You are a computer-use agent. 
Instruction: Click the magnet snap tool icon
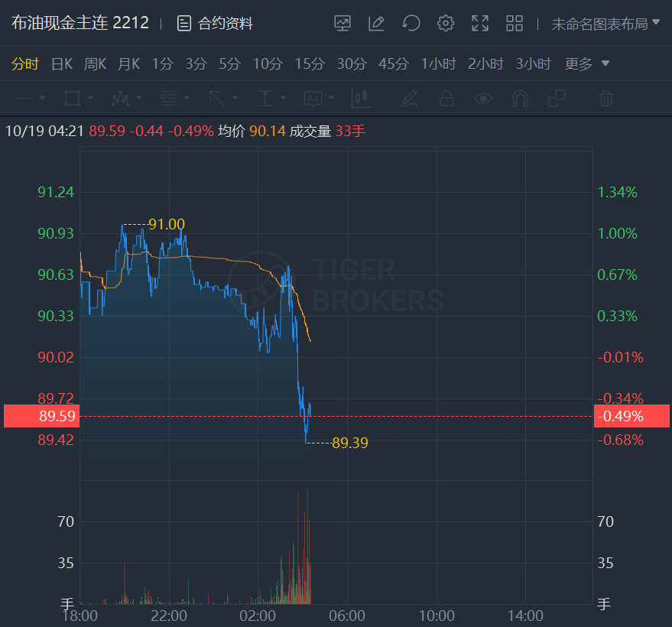coord(521,99)
